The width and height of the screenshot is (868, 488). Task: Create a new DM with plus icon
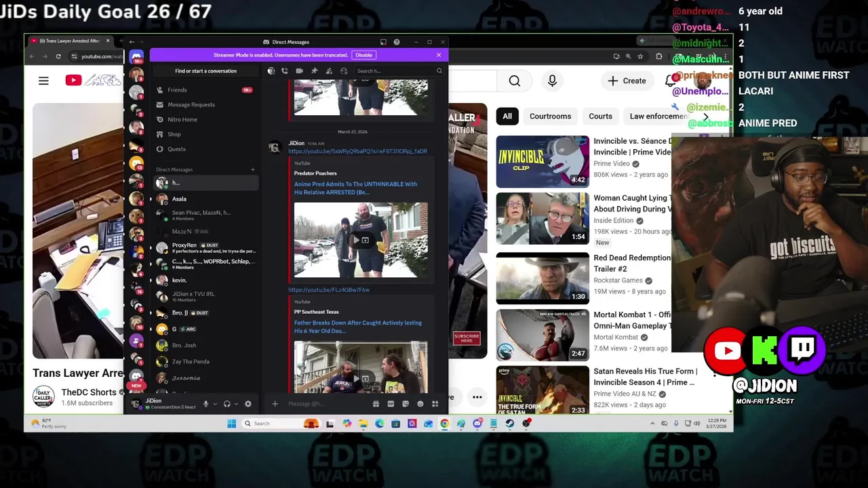[253, 169]
